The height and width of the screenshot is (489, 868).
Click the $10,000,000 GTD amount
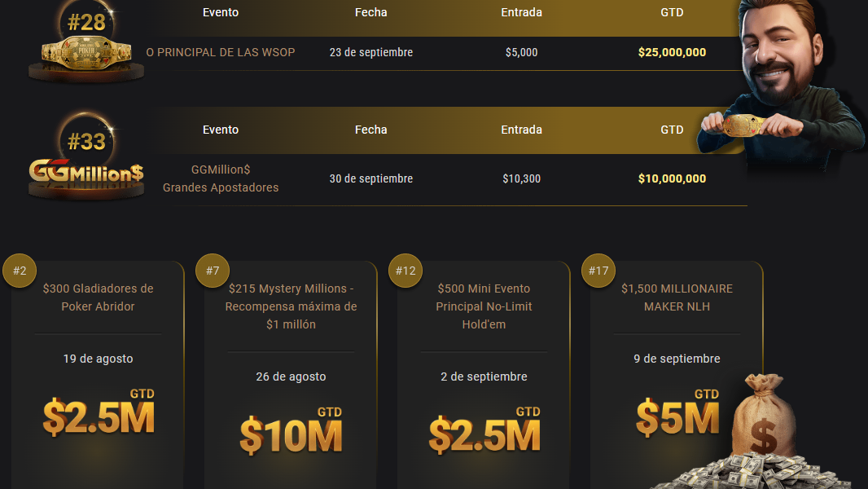click(x=672, y=178)
